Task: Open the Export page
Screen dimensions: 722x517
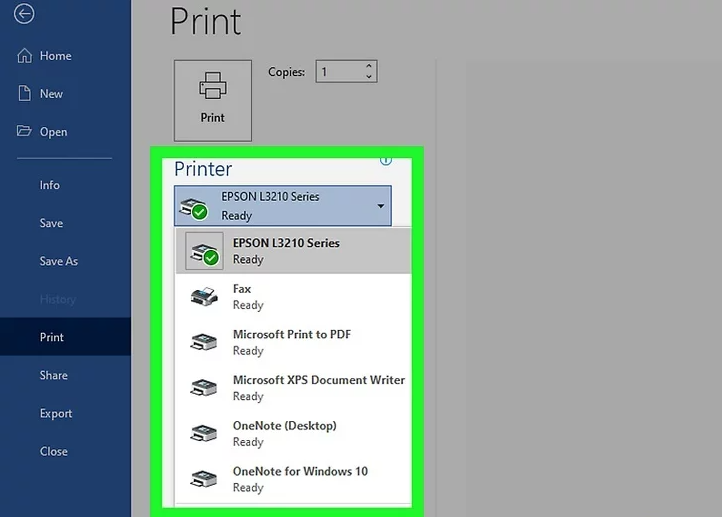Action: (65, 413)
